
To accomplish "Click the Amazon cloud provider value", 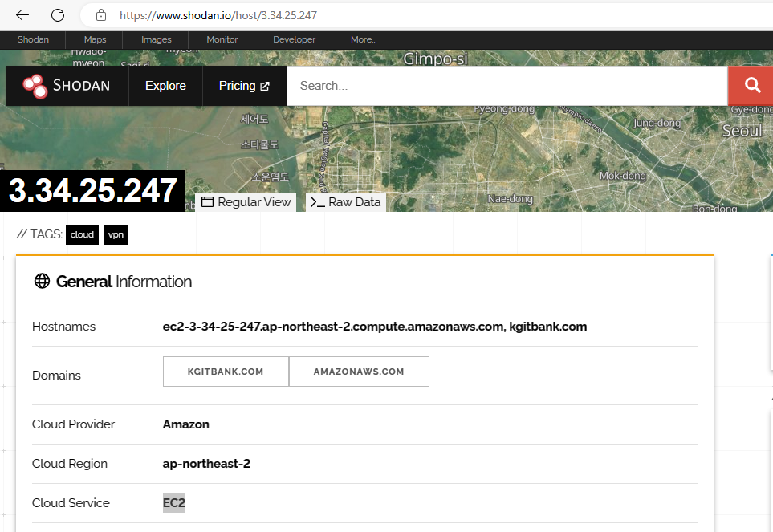I will tap(186, 424).
